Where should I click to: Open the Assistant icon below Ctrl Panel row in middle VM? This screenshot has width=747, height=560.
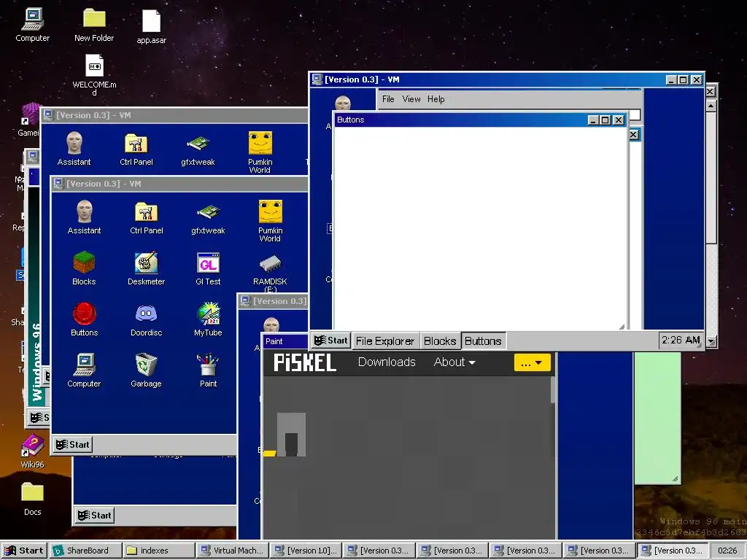pos(85,217)
